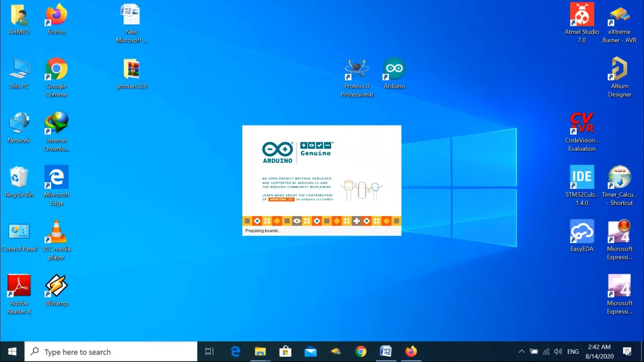
Task: Launch Internet Download Manager shortcut
Action: (56, 133)
